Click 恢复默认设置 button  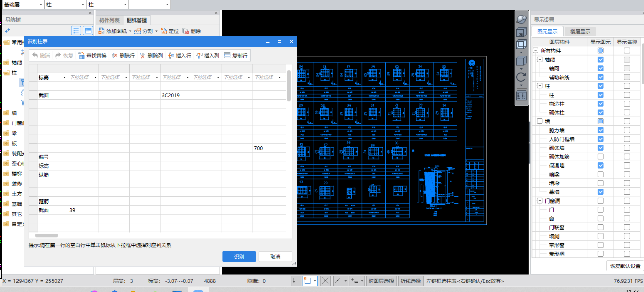pos(625,266)
